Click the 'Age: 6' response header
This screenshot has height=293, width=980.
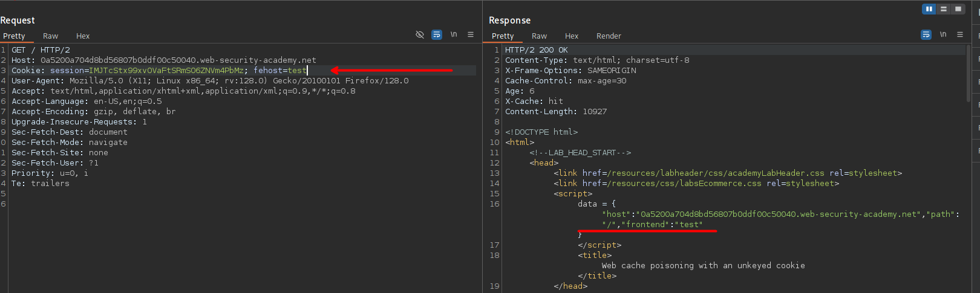coord(520,91)
